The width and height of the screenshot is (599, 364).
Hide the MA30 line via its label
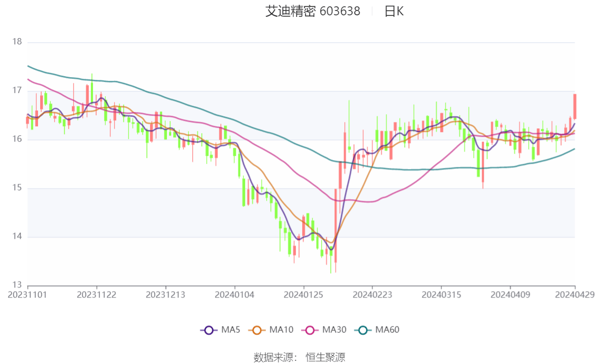pyautogui.click(x=334, y=330)
